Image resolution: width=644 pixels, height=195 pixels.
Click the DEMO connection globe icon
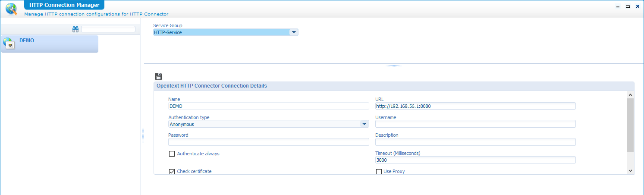[9, 44]
